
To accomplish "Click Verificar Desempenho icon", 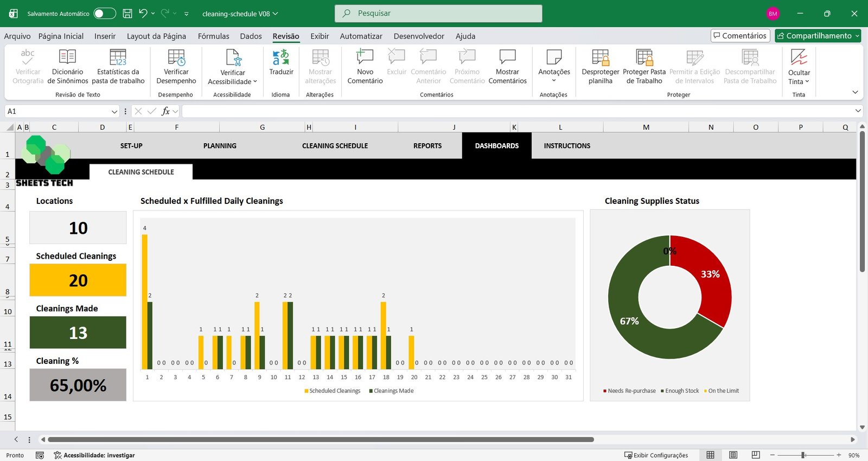I will tap(176, 57).
